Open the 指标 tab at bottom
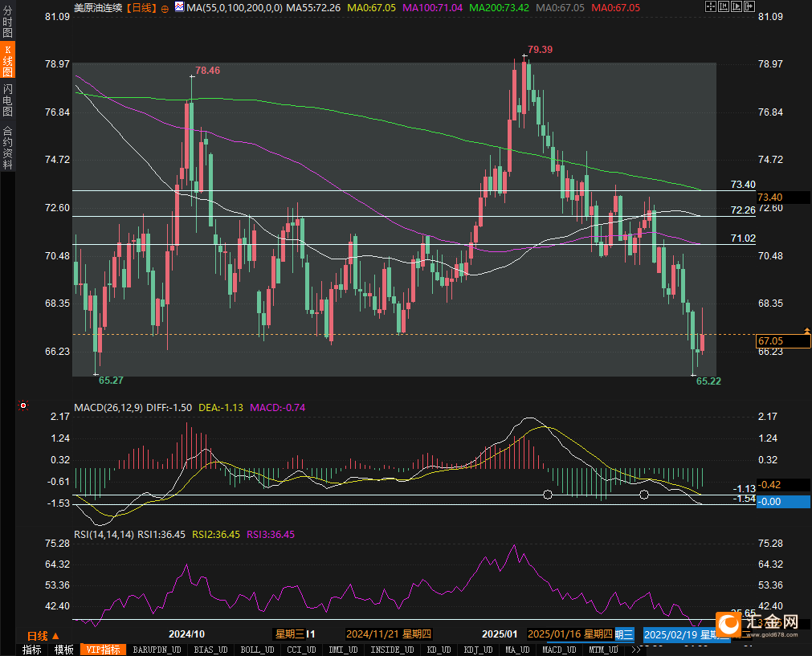 coord(32,650)
